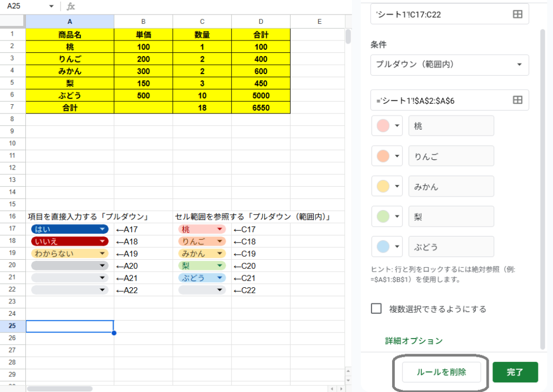This screenshot has height=392, width=553.
Task: Click the fx formula icon
Action: click(x=71, y=6)
